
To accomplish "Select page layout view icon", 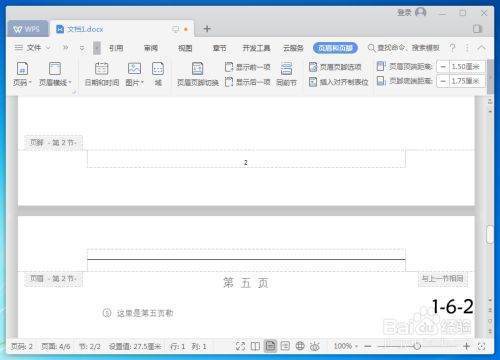I will (270, 346).
